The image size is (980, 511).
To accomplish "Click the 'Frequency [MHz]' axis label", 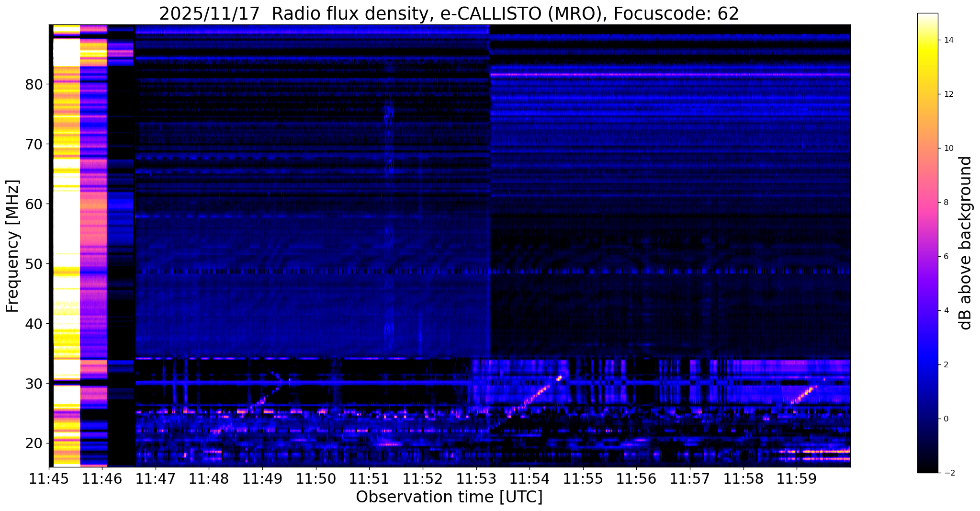I will click(x=13, y=246).
